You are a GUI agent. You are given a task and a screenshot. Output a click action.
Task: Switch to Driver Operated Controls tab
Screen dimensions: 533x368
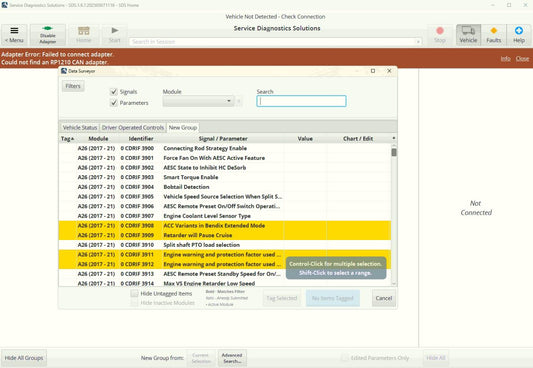point(133,127)
